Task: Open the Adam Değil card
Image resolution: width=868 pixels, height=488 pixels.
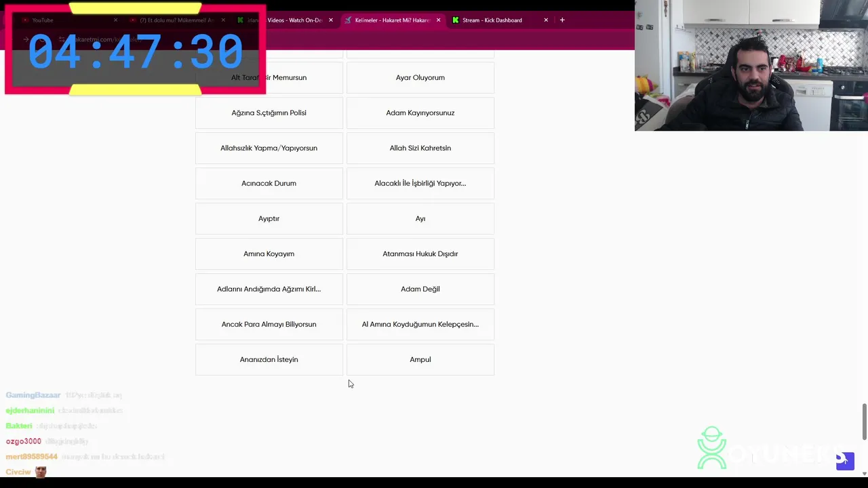Action: click(x=420, y=289)
